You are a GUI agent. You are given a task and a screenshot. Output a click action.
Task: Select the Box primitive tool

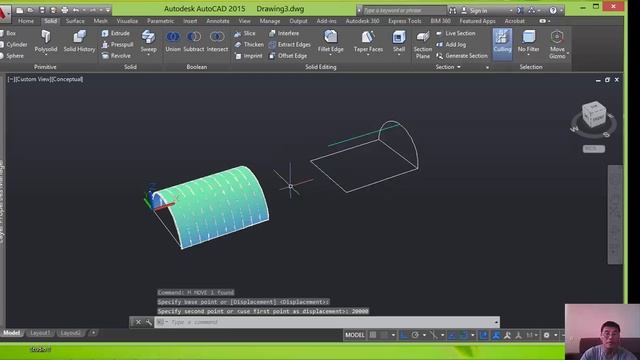coord(8,33)
